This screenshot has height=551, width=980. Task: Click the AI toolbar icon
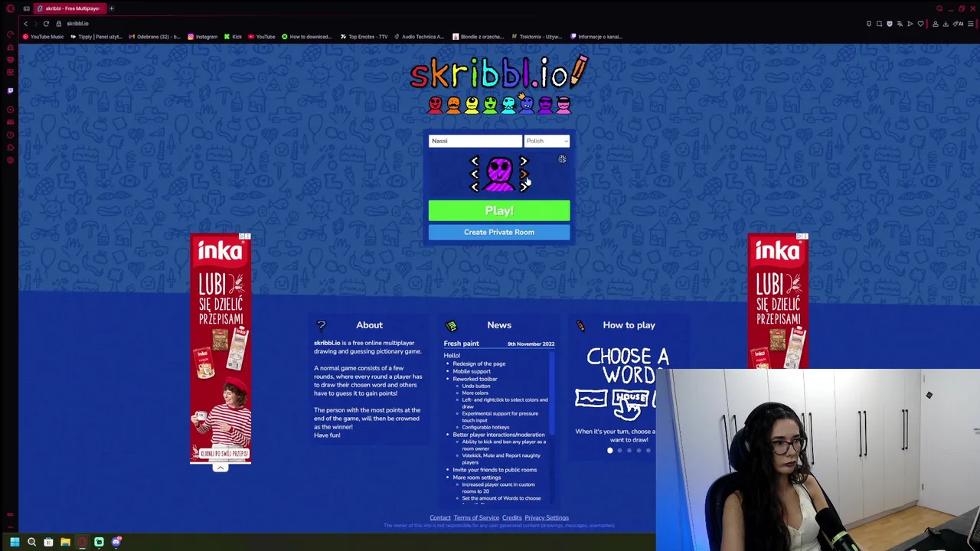pos(959,24)
